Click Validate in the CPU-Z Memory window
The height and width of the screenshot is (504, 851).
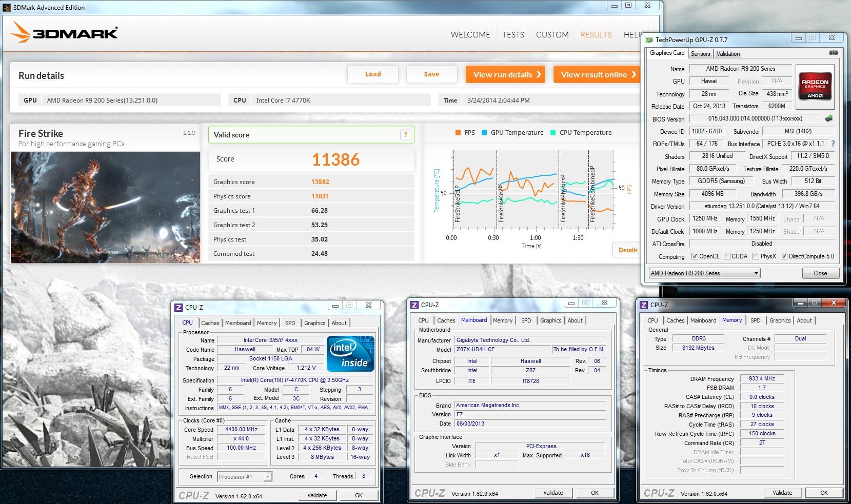[782, 493]
